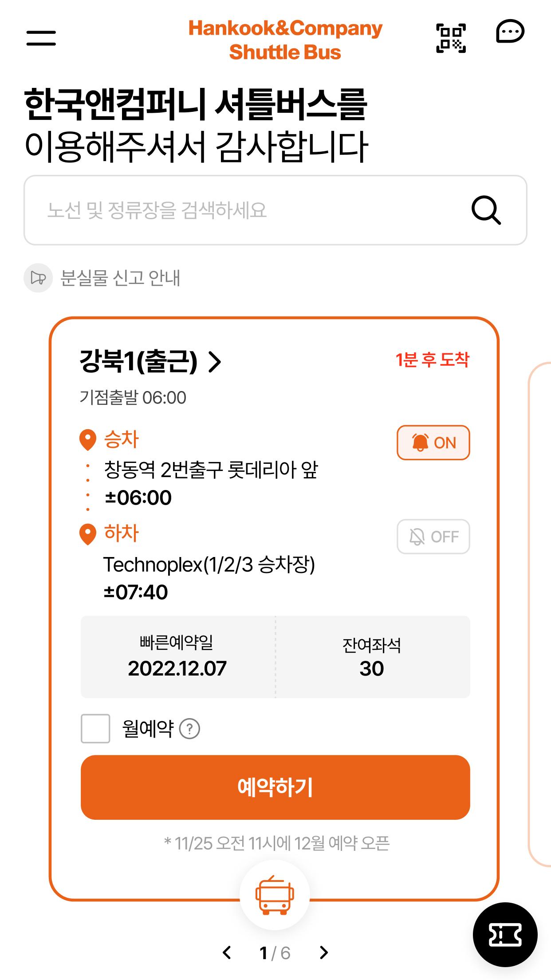
Task: Click the 예약하기 reservation button
Action: click(x=275, y=787)
